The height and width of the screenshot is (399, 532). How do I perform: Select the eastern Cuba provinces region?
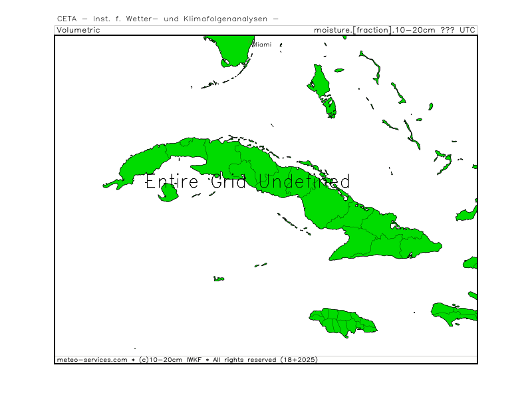pos(392,239)
